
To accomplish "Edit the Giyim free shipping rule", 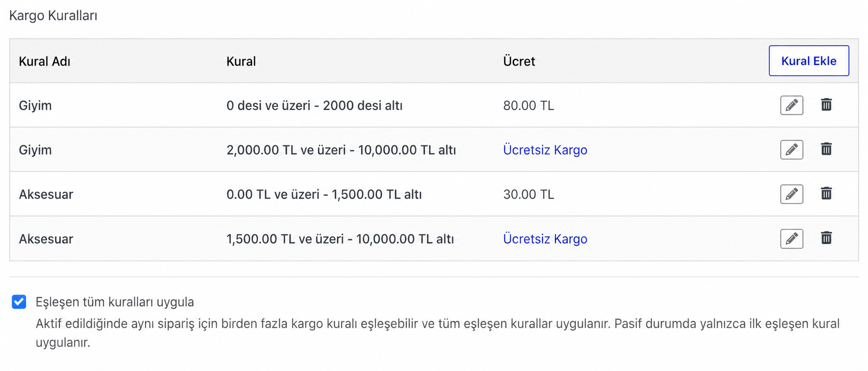I will [792, 150].
